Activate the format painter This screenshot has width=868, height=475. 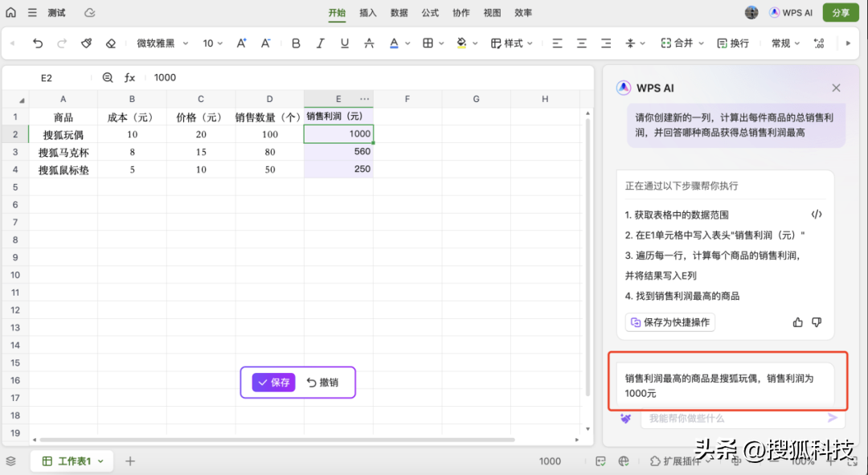tap(86, 43)
